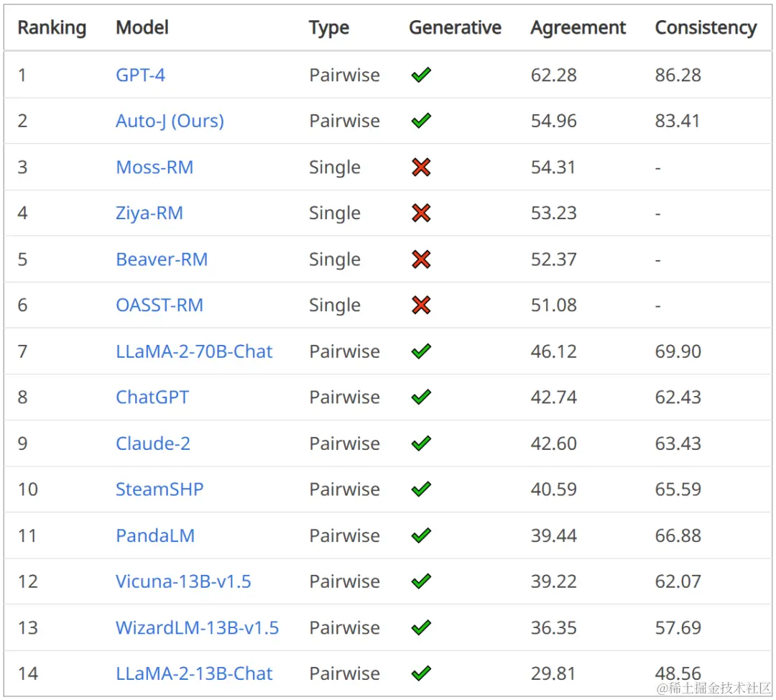
Task: Click green checkmark in Claude-2 row
Action: 421,443
